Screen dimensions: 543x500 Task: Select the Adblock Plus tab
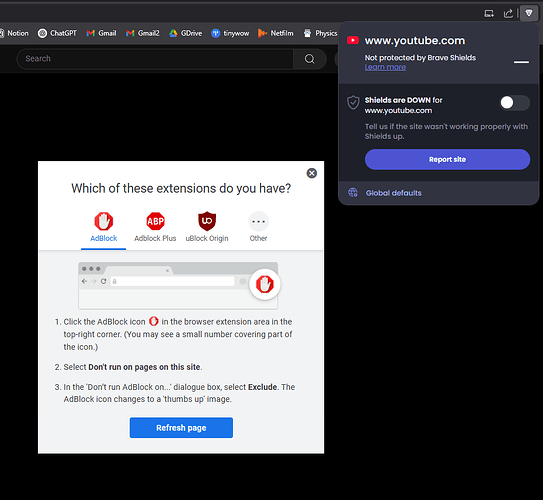[x=155, y=227]
